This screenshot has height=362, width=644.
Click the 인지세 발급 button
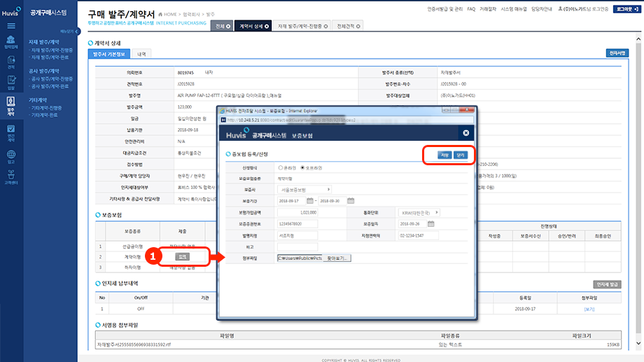(607, 284)
